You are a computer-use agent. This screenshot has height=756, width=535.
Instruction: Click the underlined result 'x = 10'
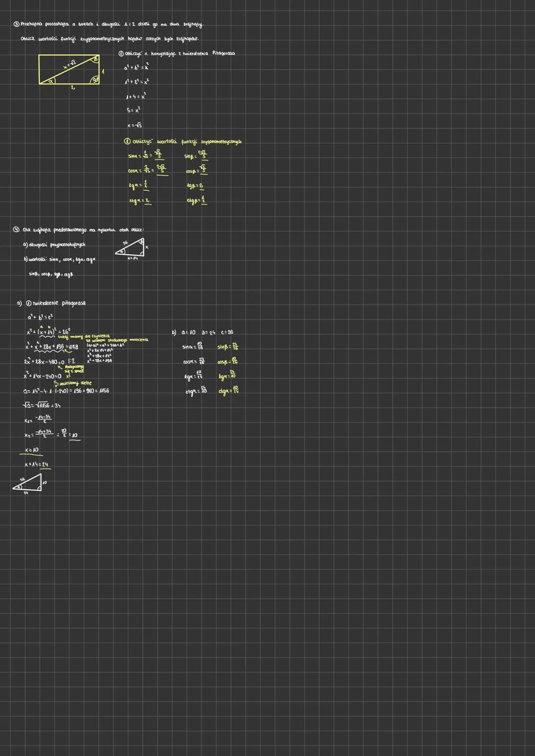click(32, 450)
